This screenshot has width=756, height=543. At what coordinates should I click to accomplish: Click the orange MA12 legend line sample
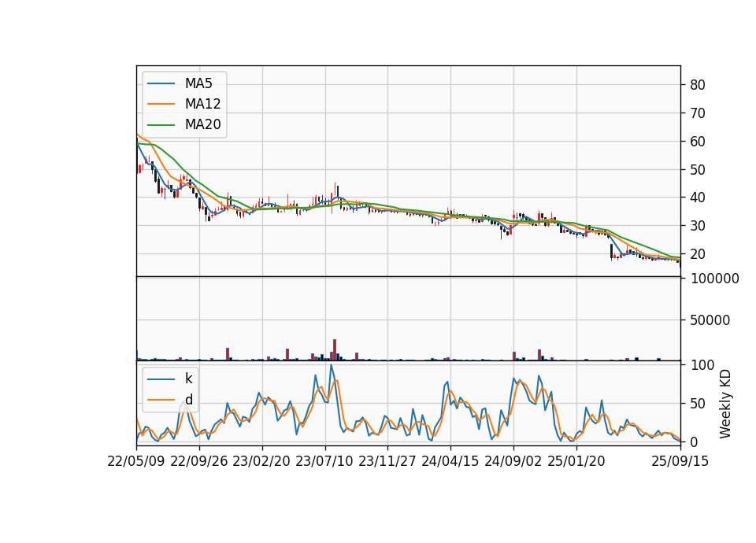tap(161, 104)
